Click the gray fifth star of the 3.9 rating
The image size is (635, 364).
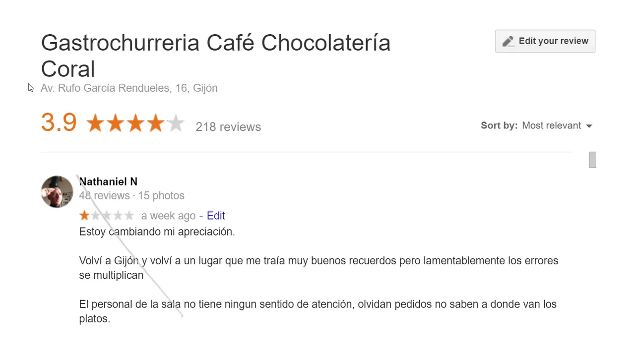coord(176,123)
